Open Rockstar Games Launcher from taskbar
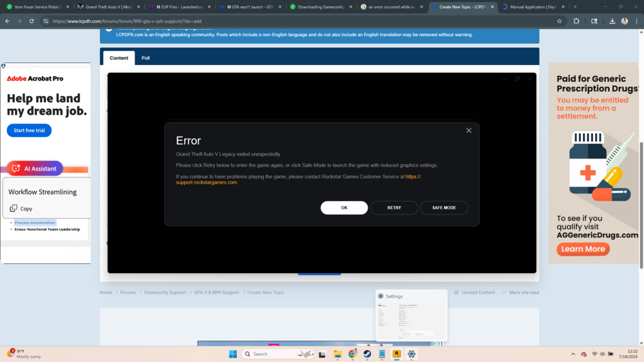 pyautogui.click(x=397, y=354)
